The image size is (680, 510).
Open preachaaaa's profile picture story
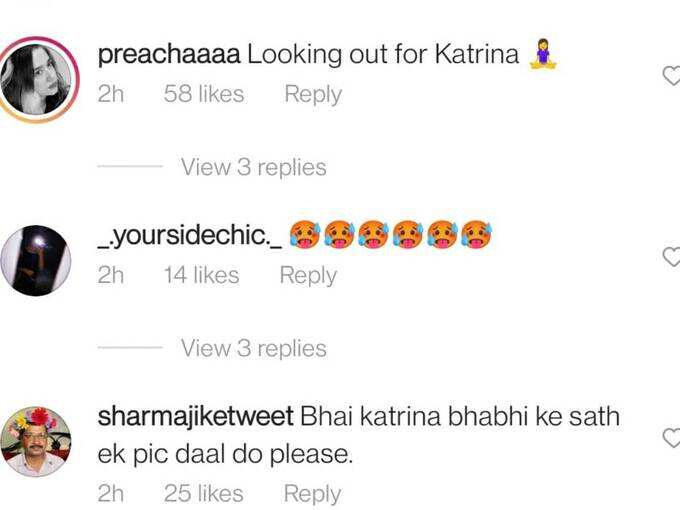tap(37, 80)
